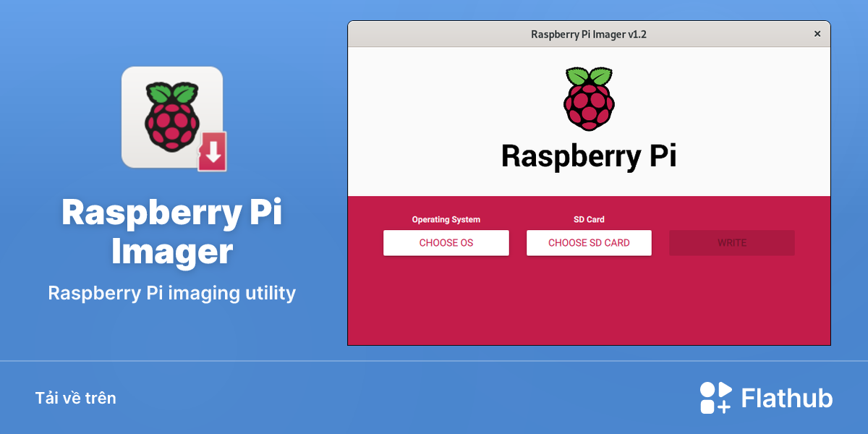
Task: Click the 'Flathub' wordmark
Action: pos(787,398)
